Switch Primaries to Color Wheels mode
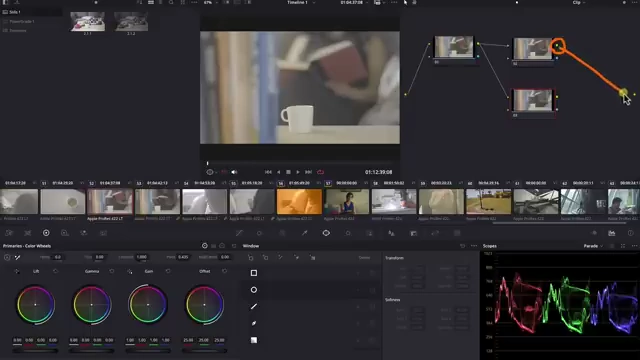The width and height of the screenshot is (640, 360). [x=204, y=246]
